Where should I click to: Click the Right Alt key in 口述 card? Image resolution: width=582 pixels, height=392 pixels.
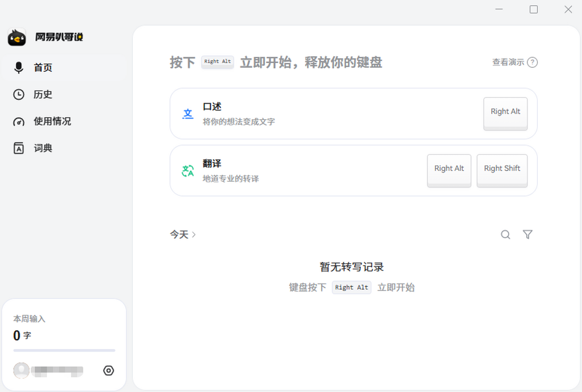coord(505,114)
